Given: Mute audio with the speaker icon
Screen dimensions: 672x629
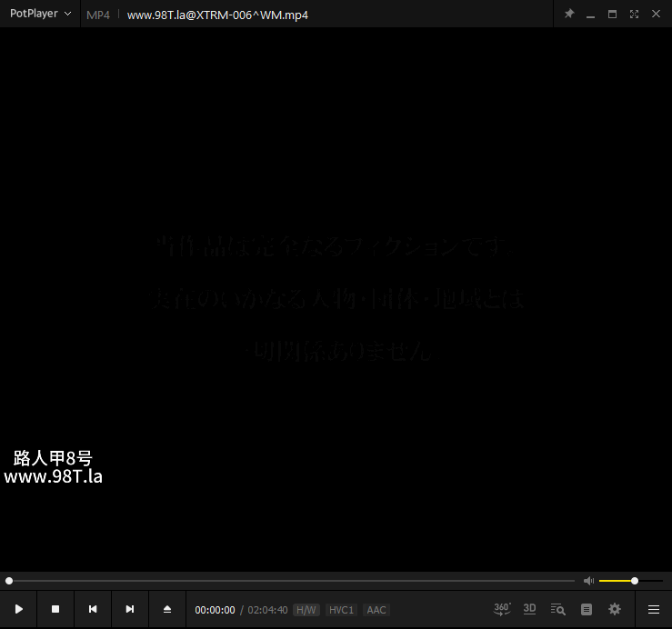Looking at the screenshot, I should (x=588, y=580).
